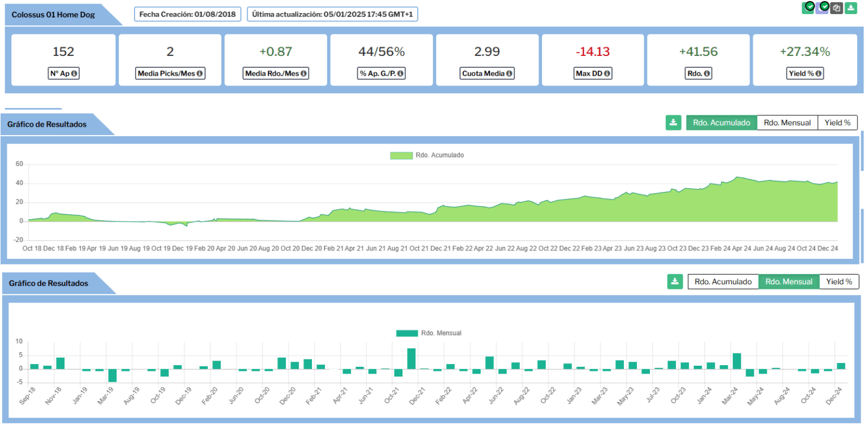
Task: Switch the top chart to Rdo. Mensual
Action: [787, 123]
